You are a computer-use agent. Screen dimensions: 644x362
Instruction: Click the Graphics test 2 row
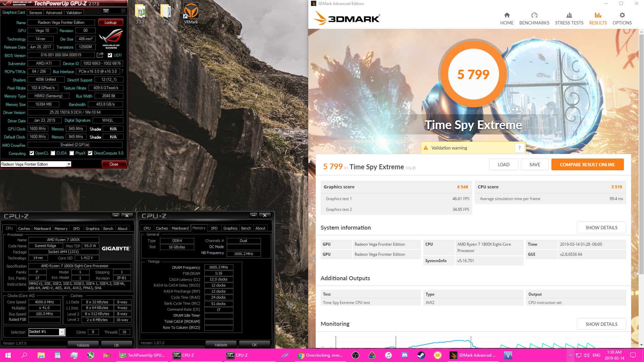(x=396, y=209)
